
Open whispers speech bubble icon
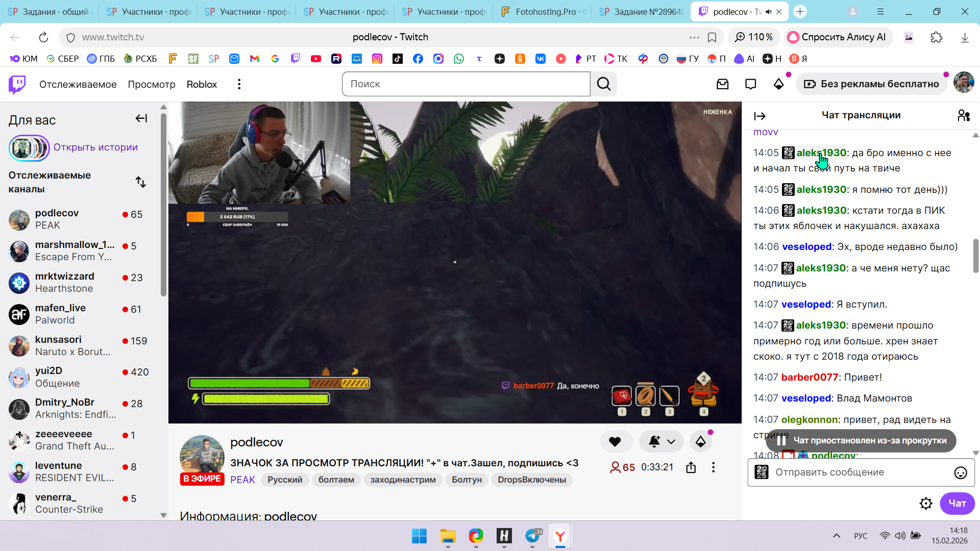(750, 84)
